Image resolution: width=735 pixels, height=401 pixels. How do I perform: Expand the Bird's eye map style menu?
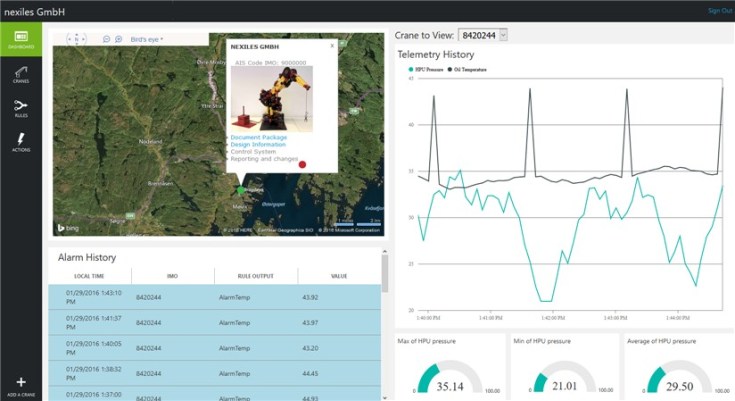click(x=147, y=39)
